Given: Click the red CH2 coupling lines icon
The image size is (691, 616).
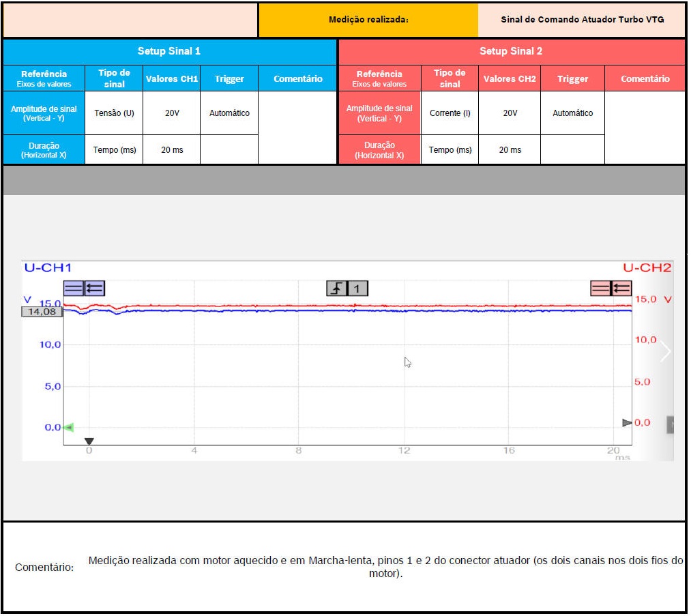Looking at the screenshot, I should click(600, 289).
